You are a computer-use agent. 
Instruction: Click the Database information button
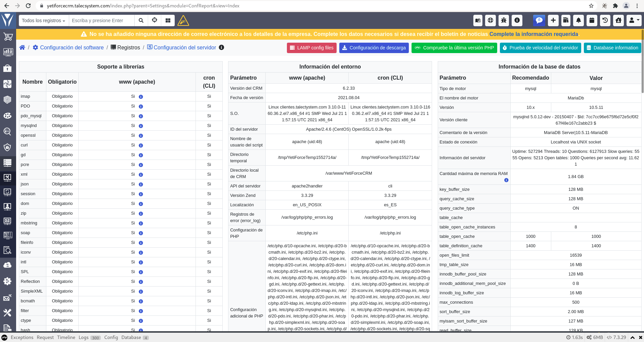pos(612,48)
